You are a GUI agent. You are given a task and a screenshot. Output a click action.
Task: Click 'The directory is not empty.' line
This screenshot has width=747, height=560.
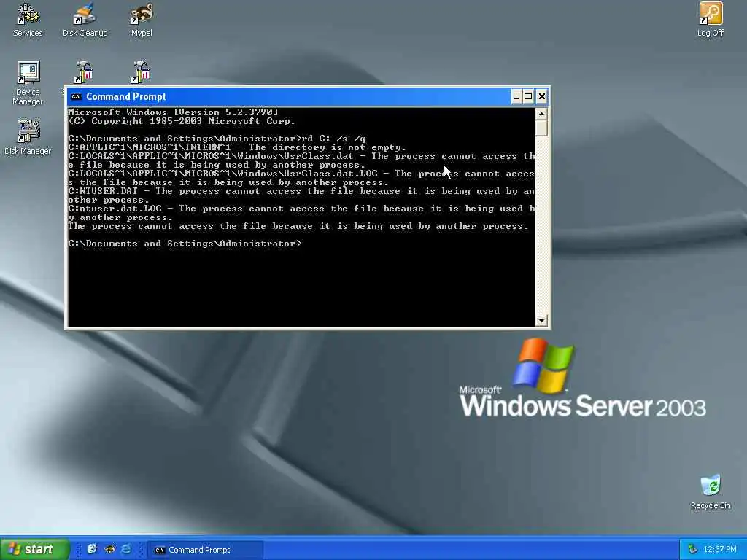237,147
